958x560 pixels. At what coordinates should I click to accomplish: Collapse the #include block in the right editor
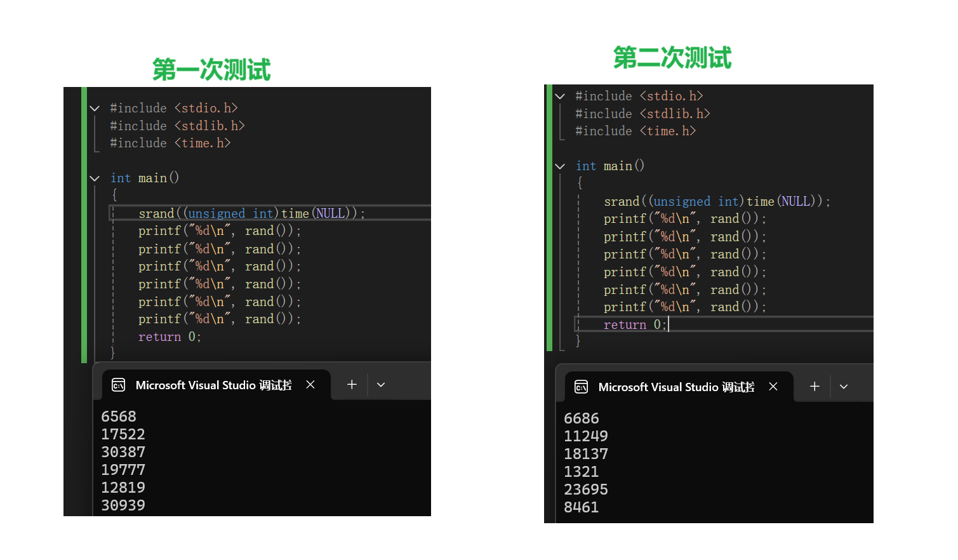click(560, 97)
